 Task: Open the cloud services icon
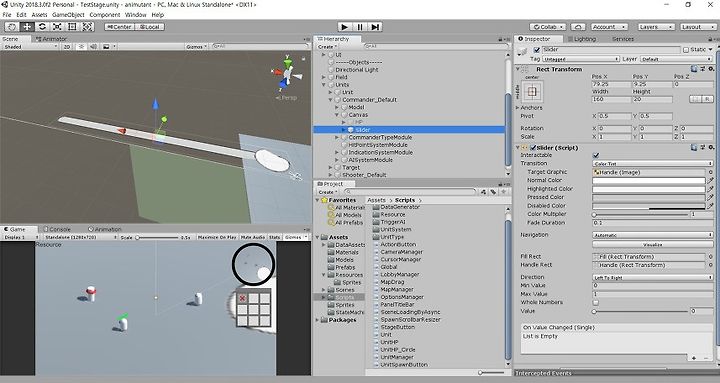point(578,27)
